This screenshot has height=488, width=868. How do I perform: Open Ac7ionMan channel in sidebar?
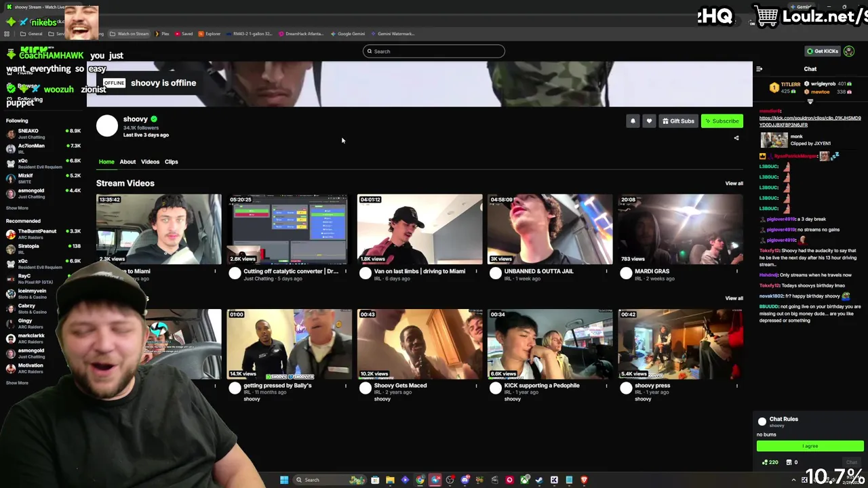coord(43,148)
